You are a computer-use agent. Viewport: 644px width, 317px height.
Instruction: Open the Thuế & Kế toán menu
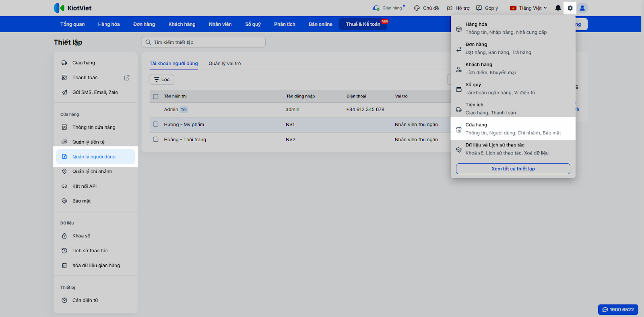363,24
